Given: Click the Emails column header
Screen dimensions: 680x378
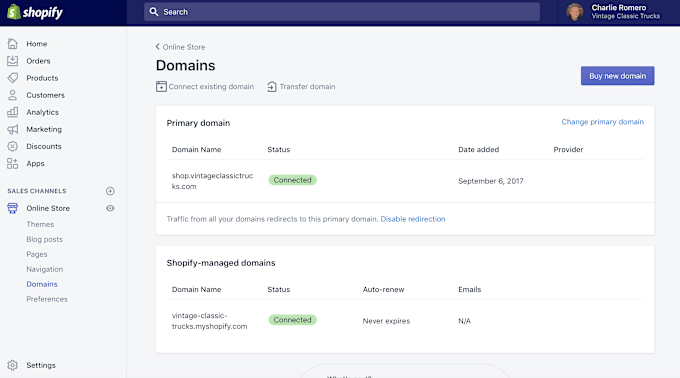Looking at the screenshot, I should [470, 290].
